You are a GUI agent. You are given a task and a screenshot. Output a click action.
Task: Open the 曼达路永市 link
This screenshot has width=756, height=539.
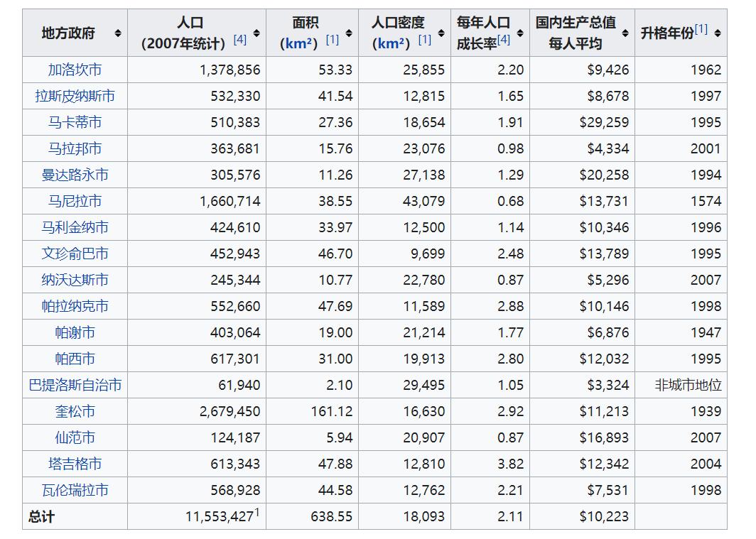(75, 175)
